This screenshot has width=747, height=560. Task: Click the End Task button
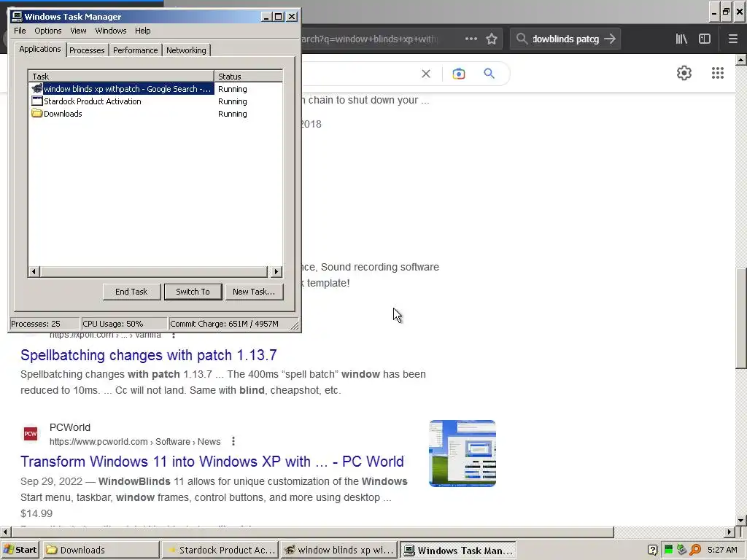[x=131, y=292]
